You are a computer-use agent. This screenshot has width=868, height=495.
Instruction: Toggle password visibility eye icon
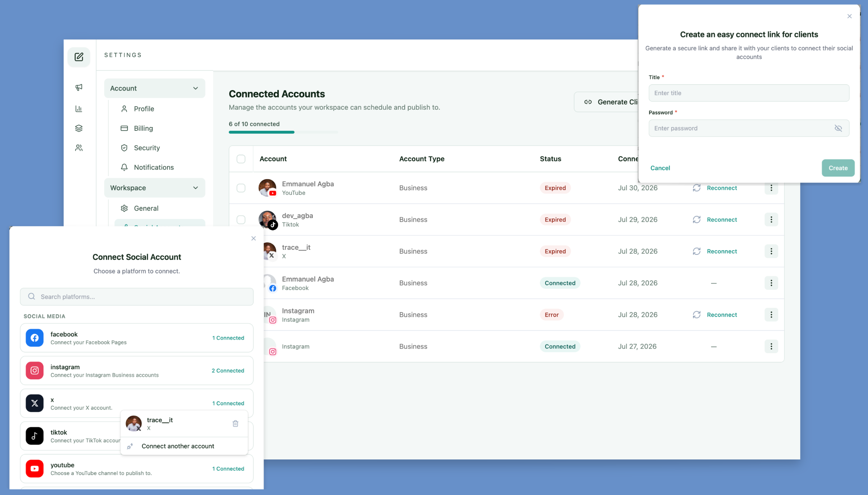838,128
